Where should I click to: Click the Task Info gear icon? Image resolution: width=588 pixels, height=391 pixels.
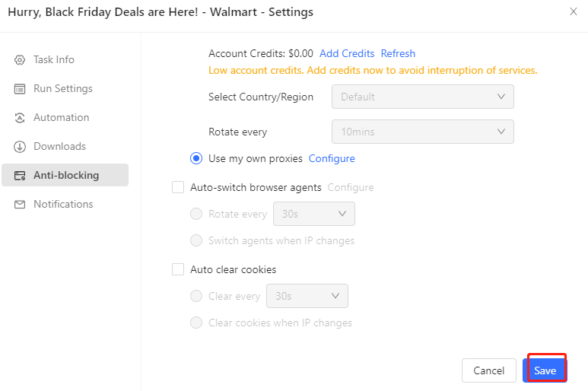point(20,60)
